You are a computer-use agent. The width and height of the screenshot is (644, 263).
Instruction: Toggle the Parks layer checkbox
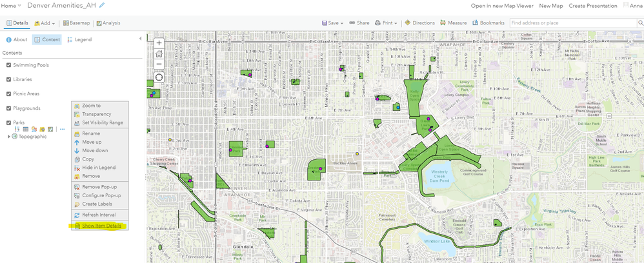8,122
